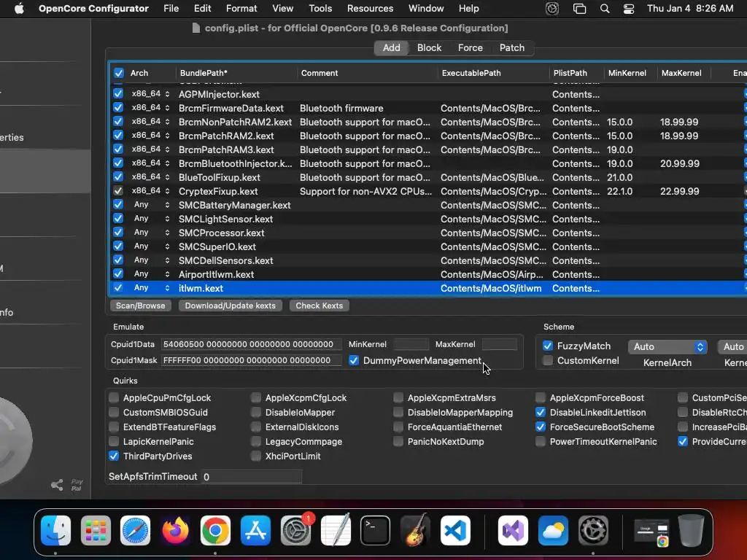The height and width of the screenshot is (560, 747).
Task: Change Arch popup for SMCBatteryManager.kext
Action: [x=150, y=205]
